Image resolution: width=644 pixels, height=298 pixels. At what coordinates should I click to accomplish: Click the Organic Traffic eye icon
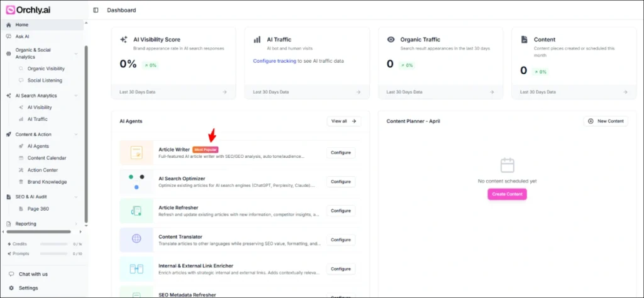(391, 40)
